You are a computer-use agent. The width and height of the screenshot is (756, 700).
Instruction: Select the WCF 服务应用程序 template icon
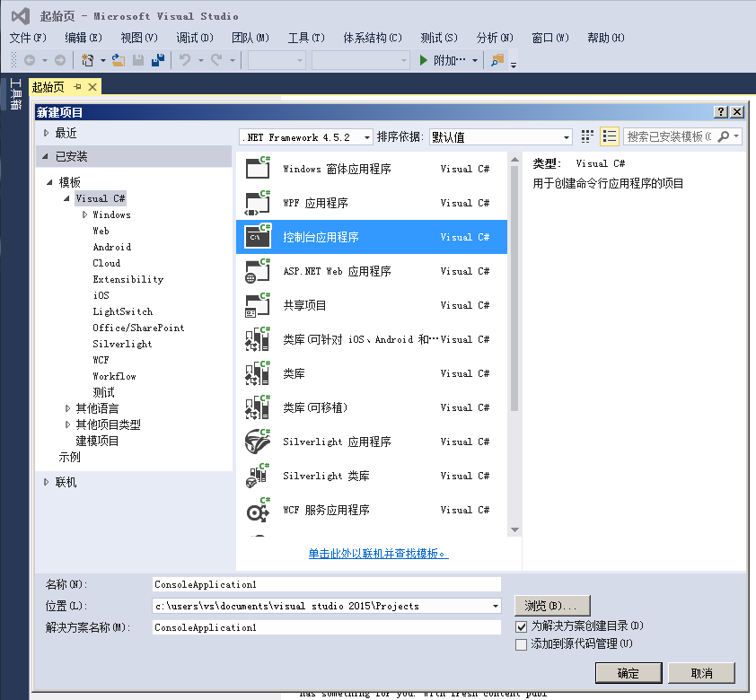point(258,510)
